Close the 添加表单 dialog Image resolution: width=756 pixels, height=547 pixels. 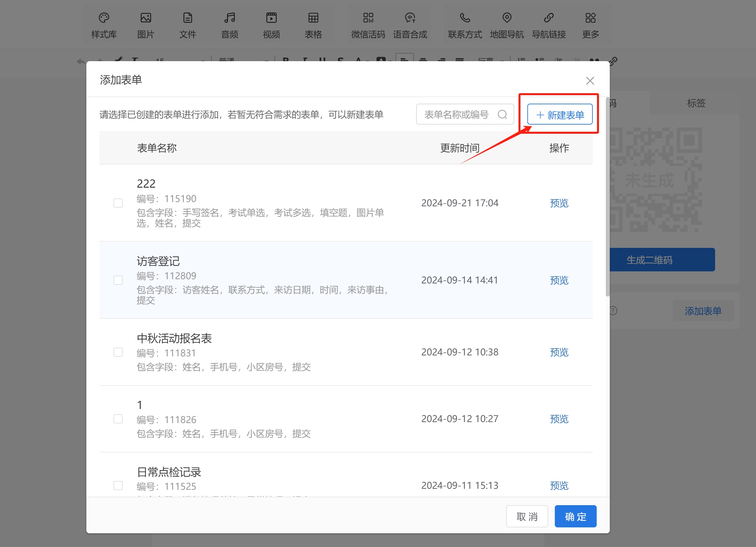click(x=590, y=81)
